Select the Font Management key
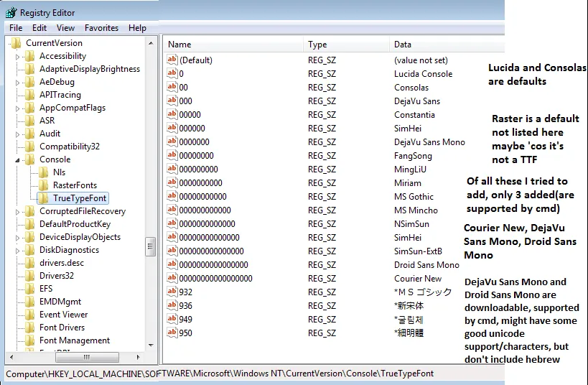Image resolution: width=588 pixels, height=385 pixels. coord(75,340)
